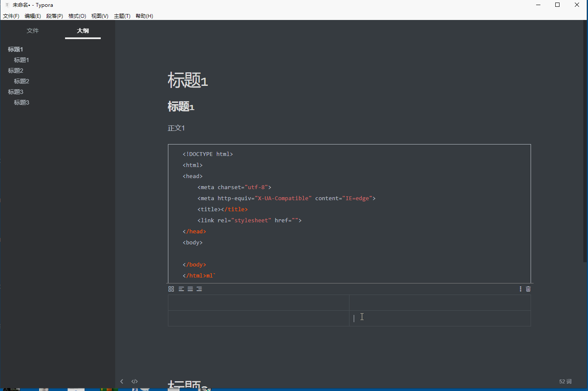588x391 pixels.
Task: Click the Typora title bar app icon
Action: [7, 5]
